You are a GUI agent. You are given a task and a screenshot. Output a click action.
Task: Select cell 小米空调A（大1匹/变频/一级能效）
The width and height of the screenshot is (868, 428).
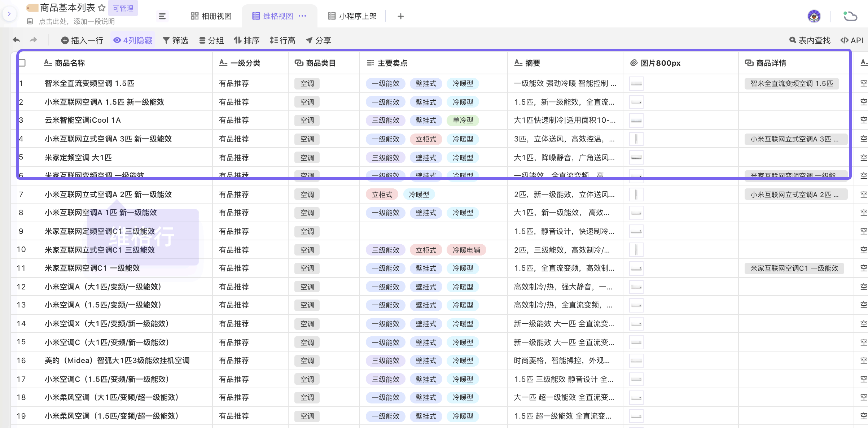[123, 287]
